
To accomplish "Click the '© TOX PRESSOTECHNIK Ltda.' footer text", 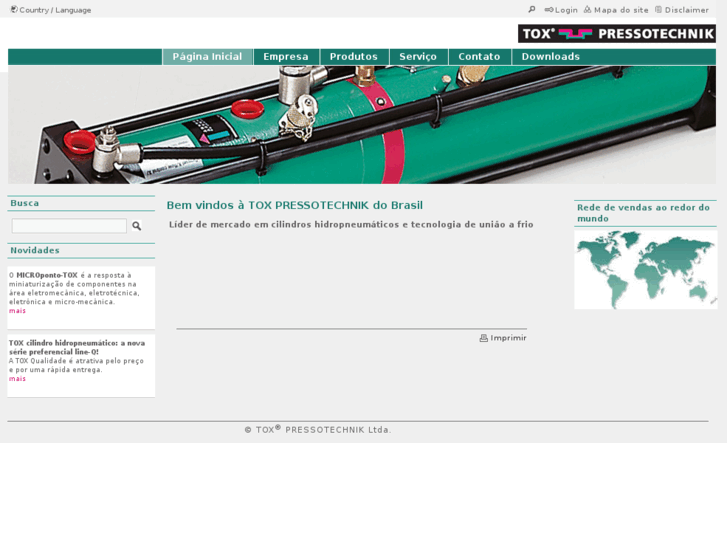I will click(318, 430).
